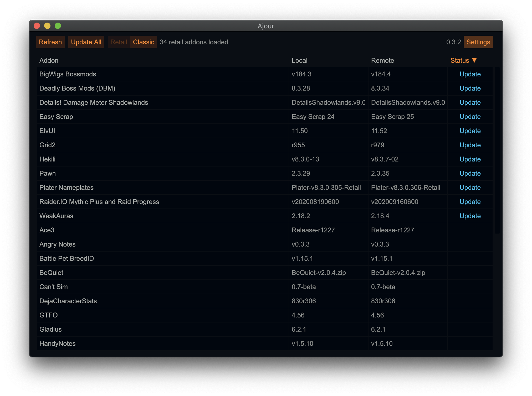Click the red close window button
Image resolution: width=532 pixels, height=396 pixels.
pos(37,26)
